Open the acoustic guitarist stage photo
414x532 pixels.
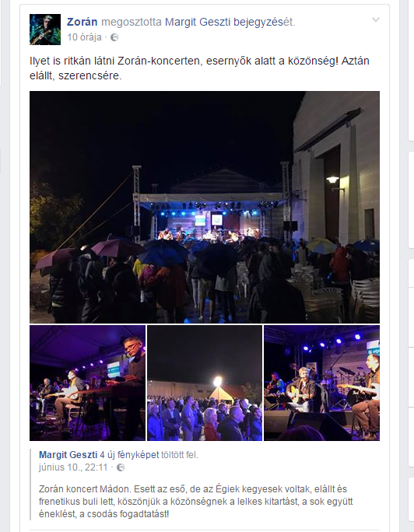321,383
